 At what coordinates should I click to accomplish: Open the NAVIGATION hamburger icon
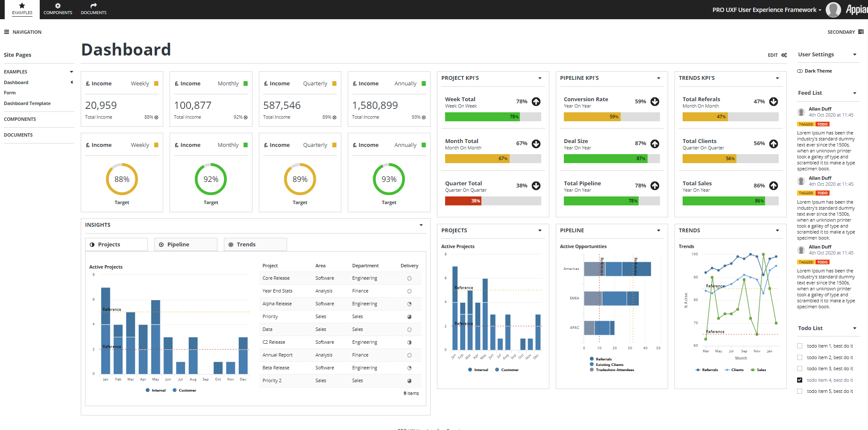pyautogui.click(x=6, y=32)
